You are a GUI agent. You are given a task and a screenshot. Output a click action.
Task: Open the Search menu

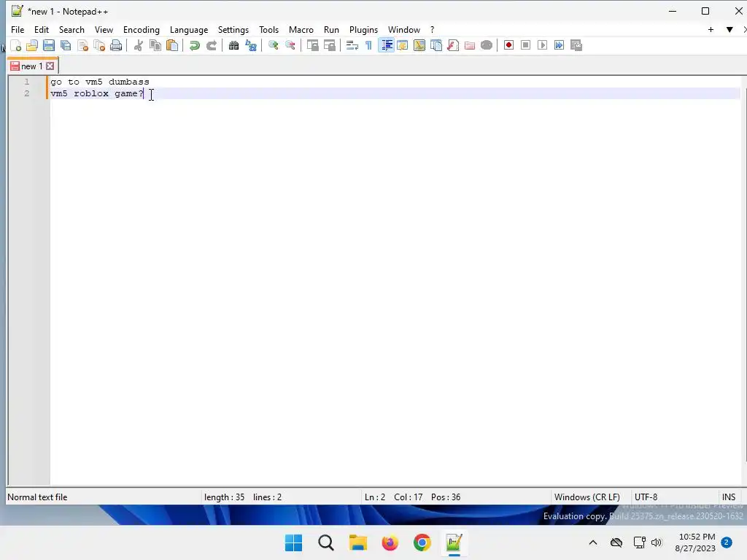pos(71,29)
